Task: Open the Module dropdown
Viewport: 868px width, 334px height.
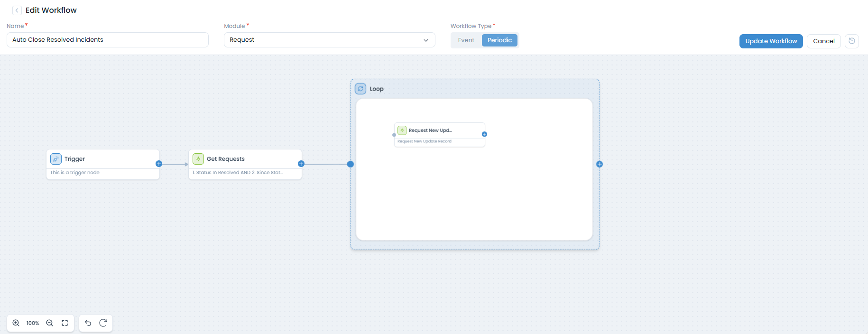Action: (x=329, y=40)
